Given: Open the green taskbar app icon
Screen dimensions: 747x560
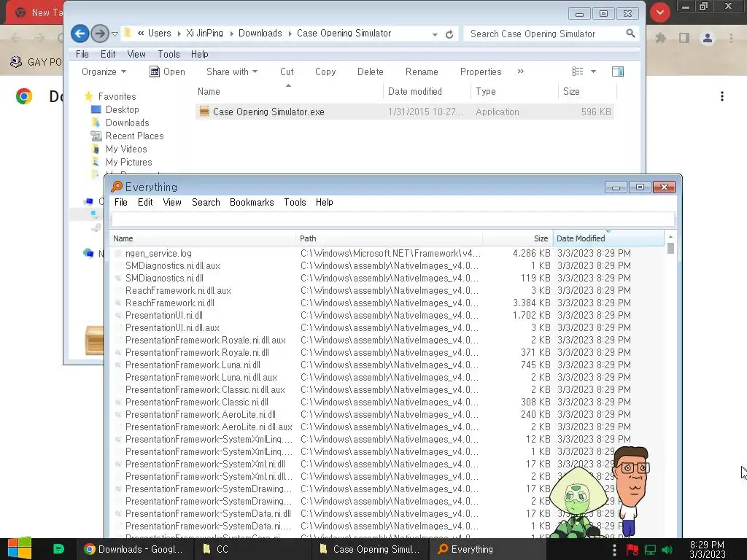Looking at the screenshot, I should coord(58,549).
